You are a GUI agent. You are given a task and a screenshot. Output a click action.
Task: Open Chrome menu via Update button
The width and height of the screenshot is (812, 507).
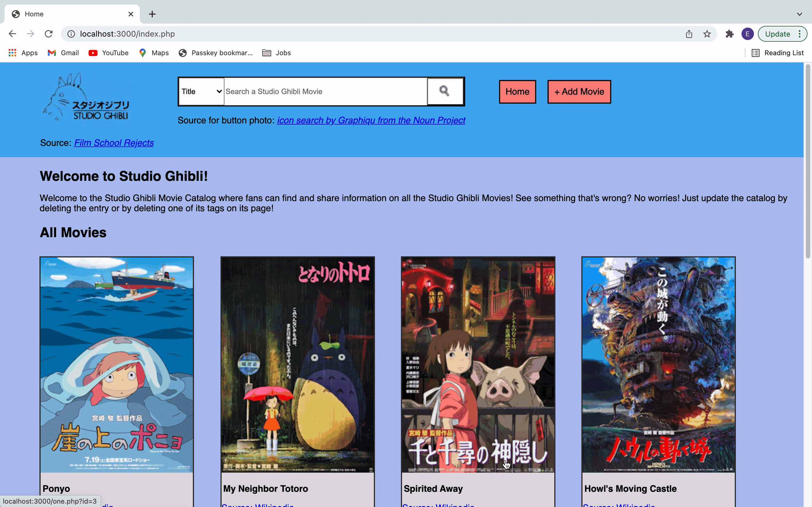click(782, 34)
